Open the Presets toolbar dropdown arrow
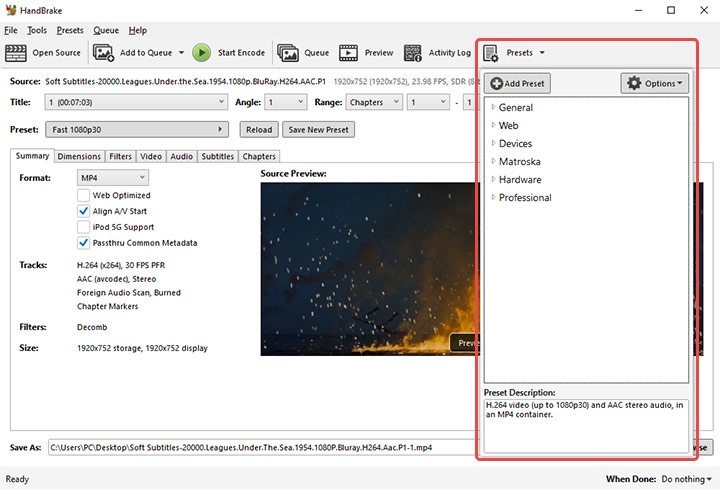 tap(542, 53)
